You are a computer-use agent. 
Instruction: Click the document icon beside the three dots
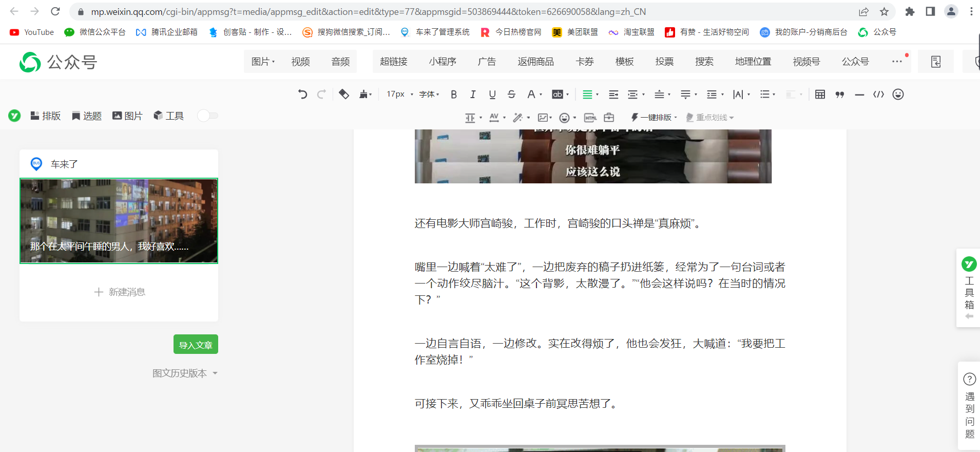point(936,62)
